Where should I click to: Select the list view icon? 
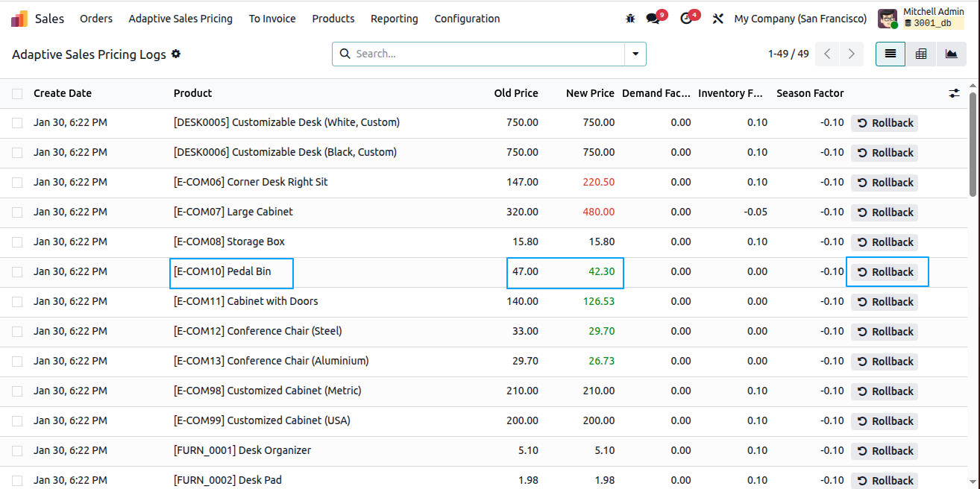click(x=891, y=54)
